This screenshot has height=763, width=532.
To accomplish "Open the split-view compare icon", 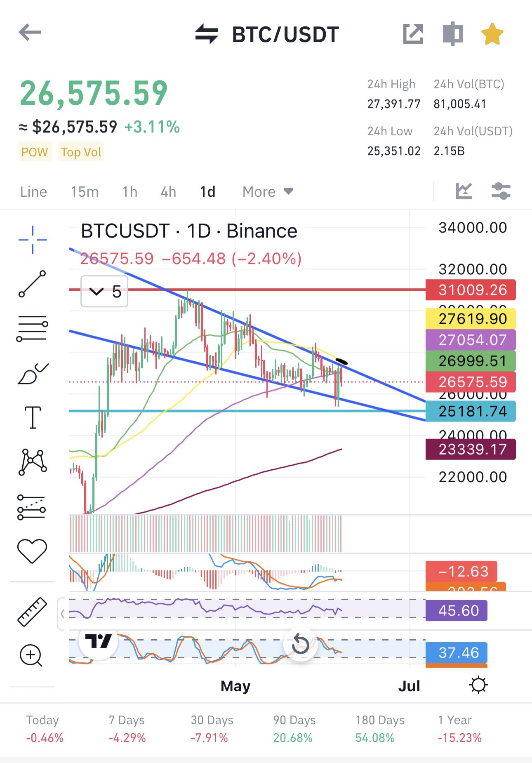I will (x=452, y=33).
